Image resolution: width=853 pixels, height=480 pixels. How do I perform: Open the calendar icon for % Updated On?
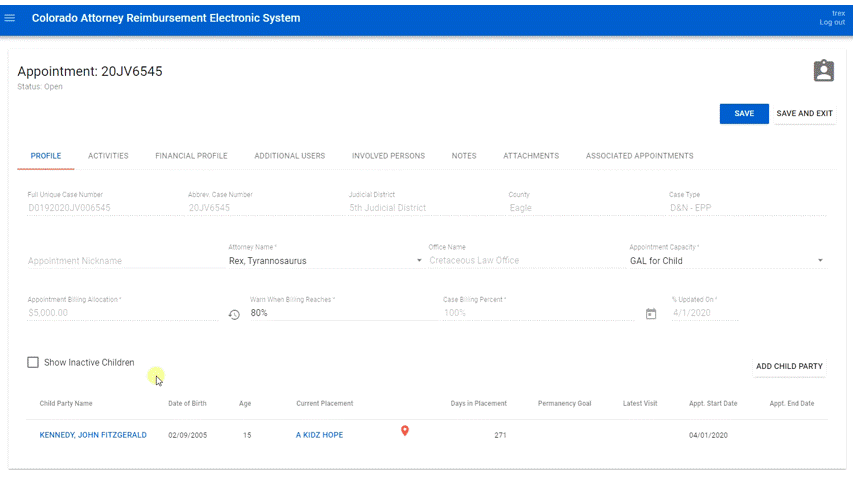tap(651, 313)
